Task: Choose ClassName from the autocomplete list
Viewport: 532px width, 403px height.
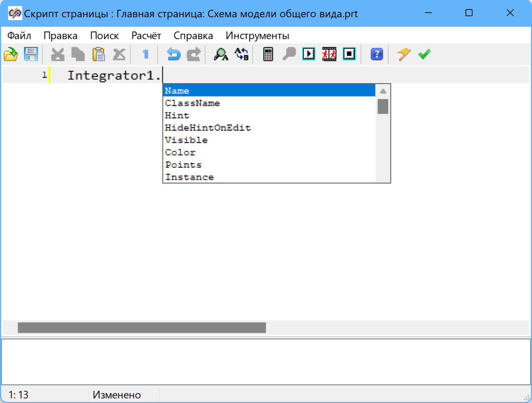Action: (x=192, y=103)
